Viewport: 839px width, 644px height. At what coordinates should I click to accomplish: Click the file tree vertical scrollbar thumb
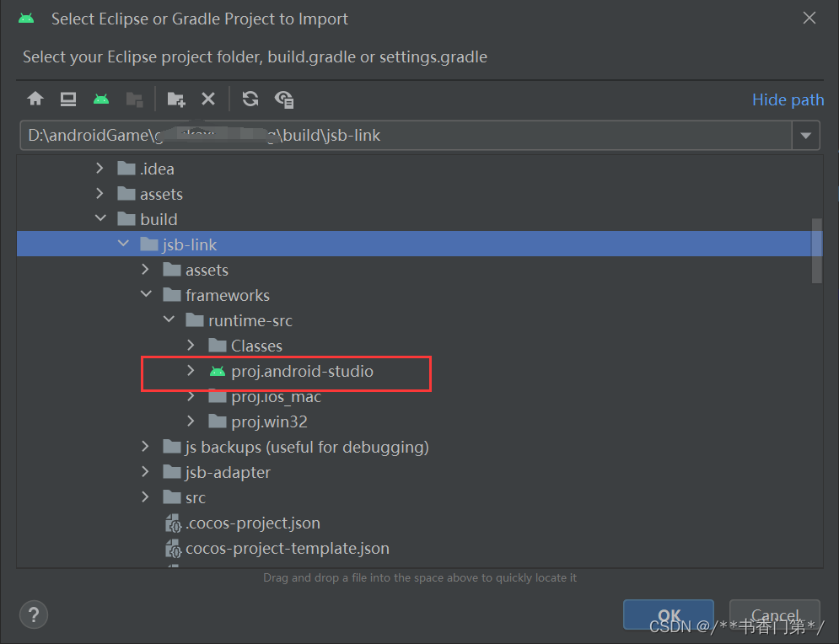pyautogui.click(x=816, y=250)
